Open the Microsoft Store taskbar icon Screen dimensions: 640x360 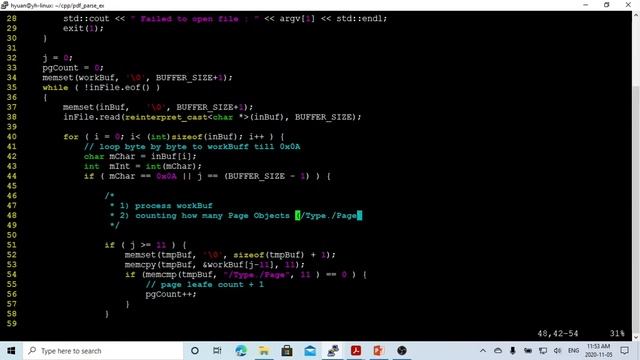coord(287,351)
